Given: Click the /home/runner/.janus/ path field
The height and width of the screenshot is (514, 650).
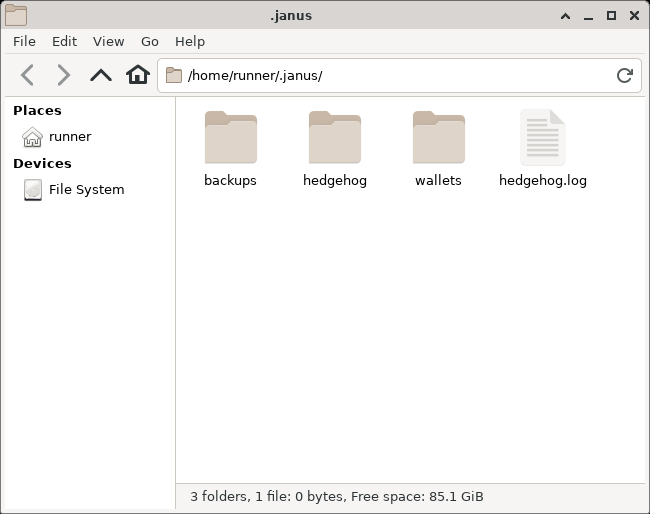Looking at the screenshot, I should [399, 75].
